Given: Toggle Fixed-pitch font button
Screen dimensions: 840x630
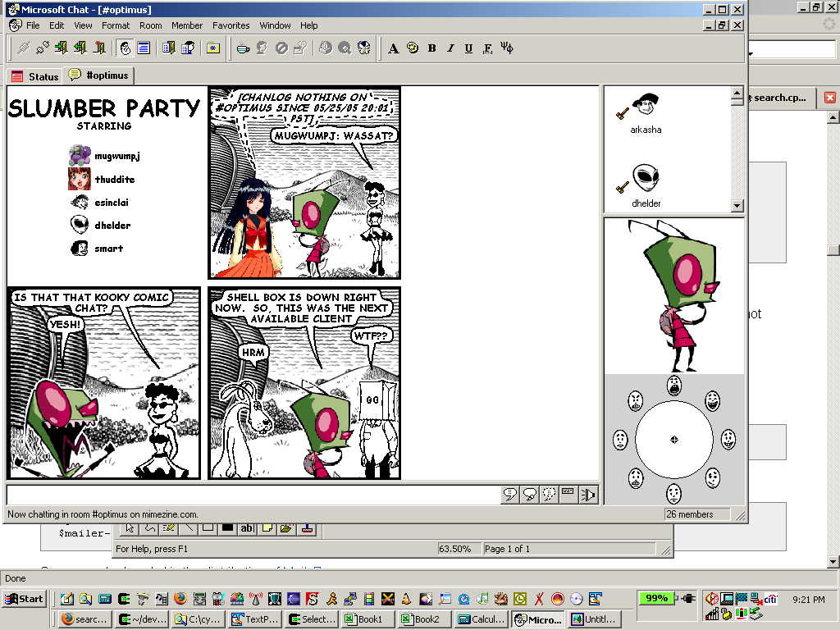Looking at the screenshot, I should (487, 48).
